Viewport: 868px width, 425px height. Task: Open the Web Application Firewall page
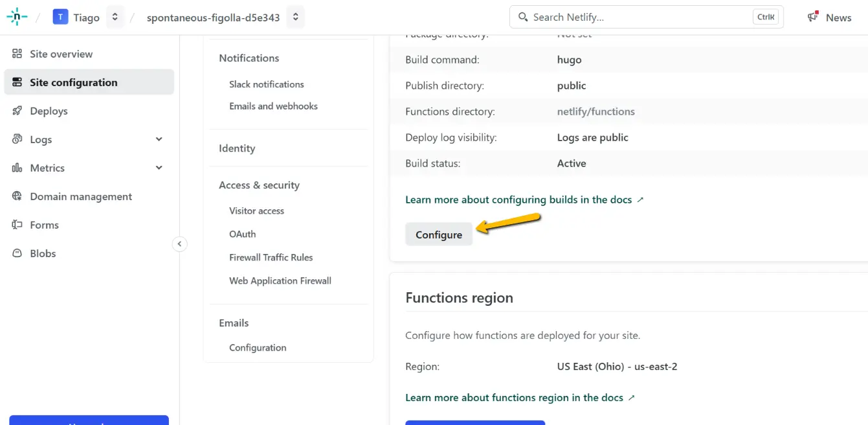280,281
